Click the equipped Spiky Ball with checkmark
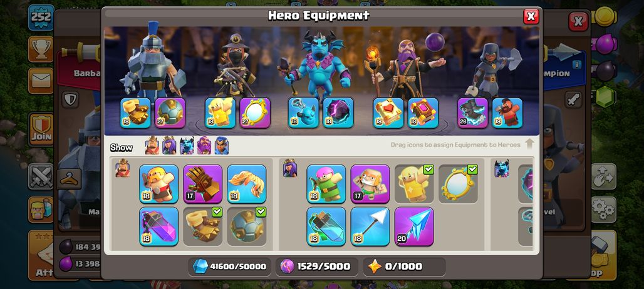 pyautogui.click(x=246, y=226)
